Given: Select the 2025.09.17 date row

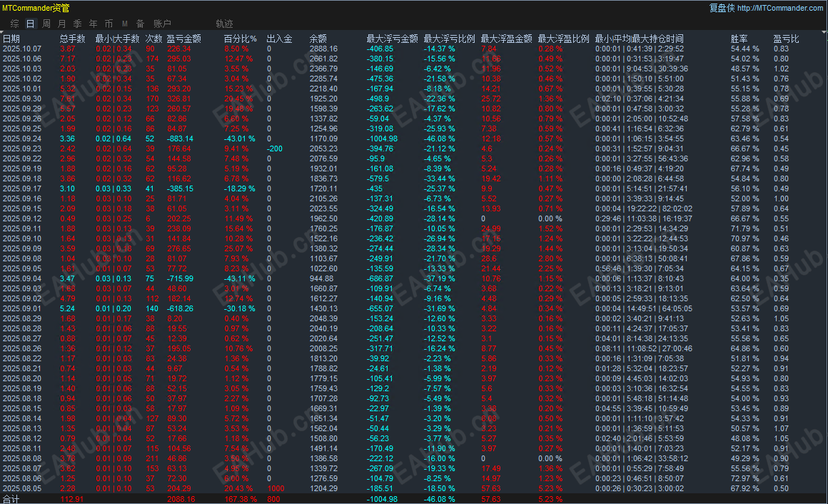Looking at the screenshot, I should point(21,188).
